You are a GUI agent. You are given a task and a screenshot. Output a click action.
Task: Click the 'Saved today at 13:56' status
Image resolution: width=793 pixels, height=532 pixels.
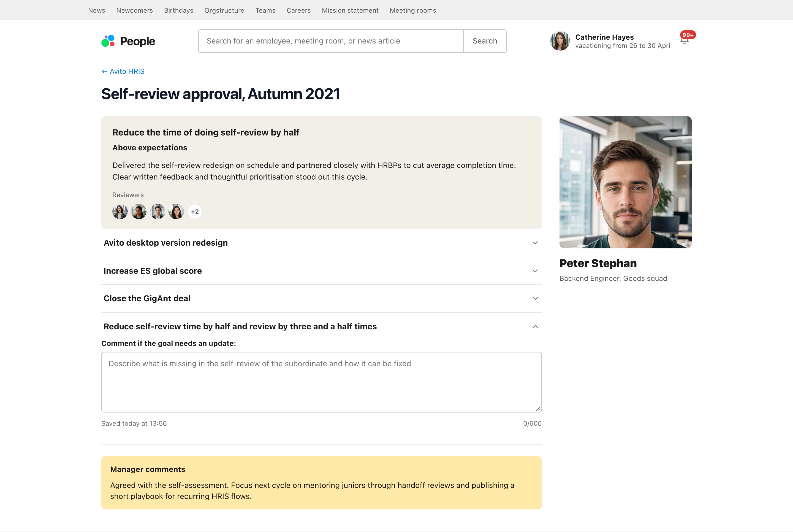[134, 424]
